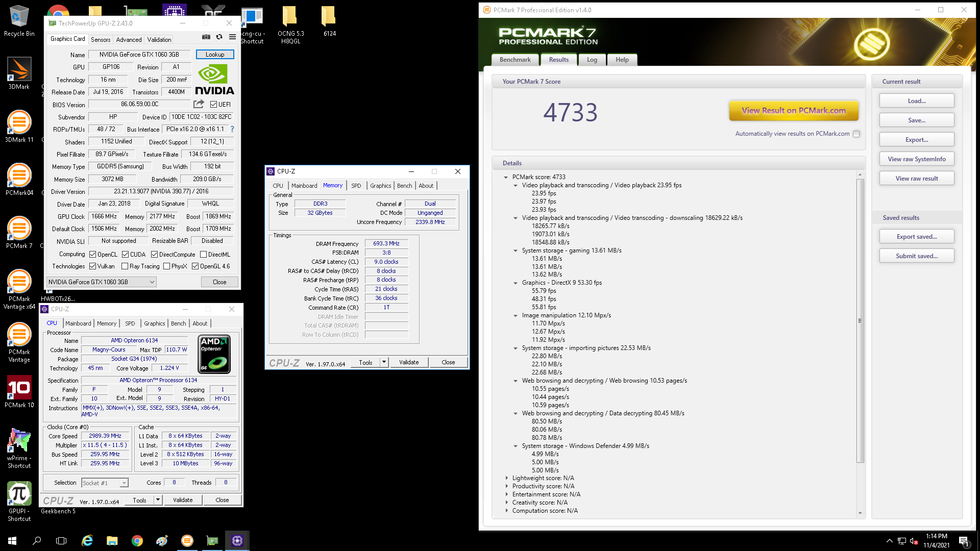Share the BIOS version via export icon
The width and height of the screenshot is (980, 551).
pos(199,104)
